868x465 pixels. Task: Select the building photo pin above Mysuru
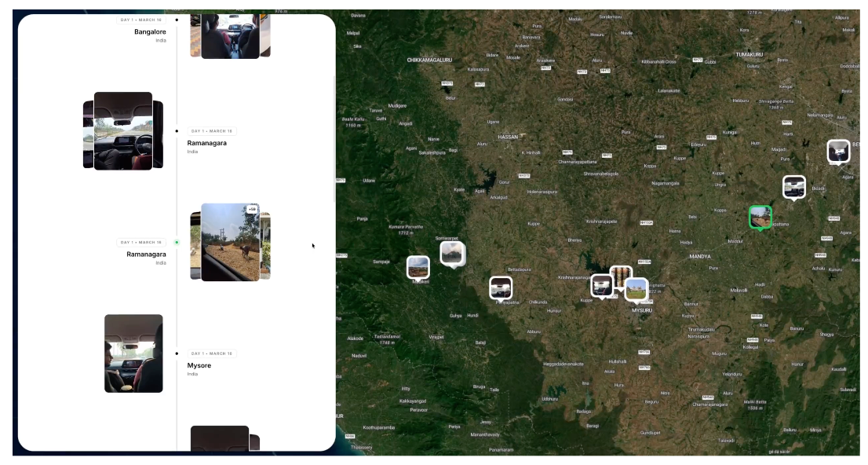pos(636,289)
